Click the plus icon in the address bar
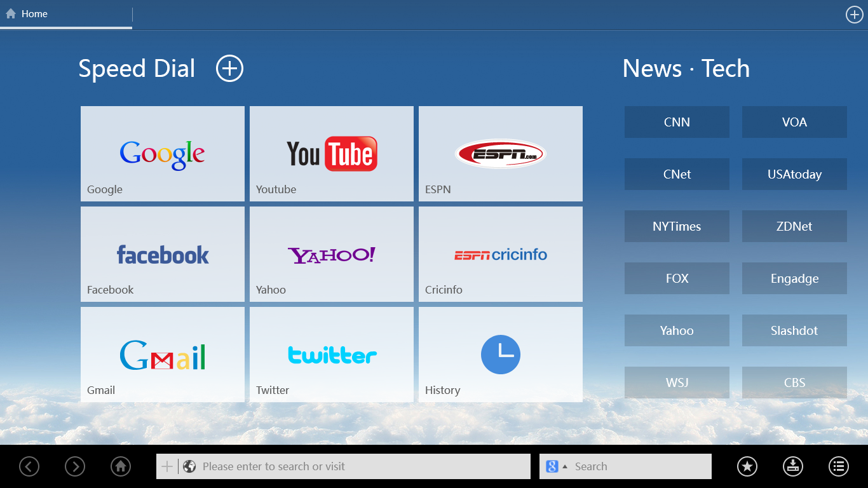 [167, 466]
